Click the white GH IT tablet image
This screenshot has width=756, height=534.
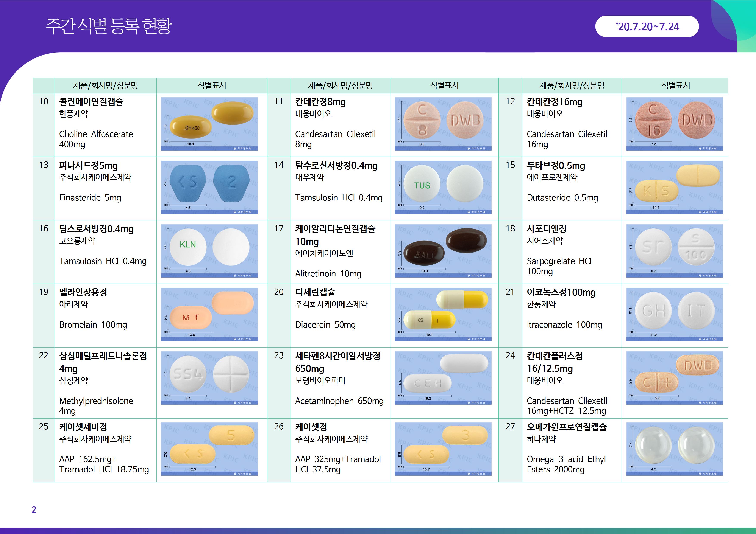674,314
